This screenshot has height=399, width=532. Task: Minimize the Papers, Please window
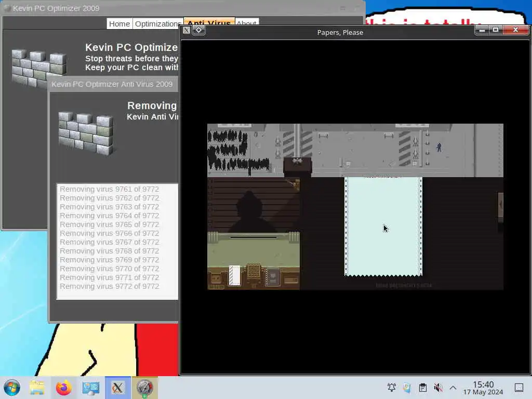pyautogui.click(x=482, y=30)
